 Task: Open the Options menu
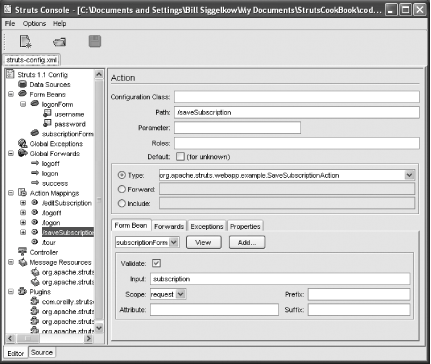pos(34,24)
